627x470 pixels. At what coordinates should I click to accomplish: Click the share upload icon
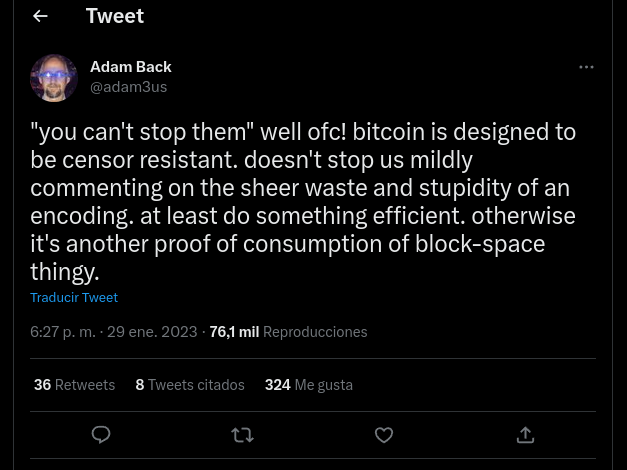tap(525, 435)
